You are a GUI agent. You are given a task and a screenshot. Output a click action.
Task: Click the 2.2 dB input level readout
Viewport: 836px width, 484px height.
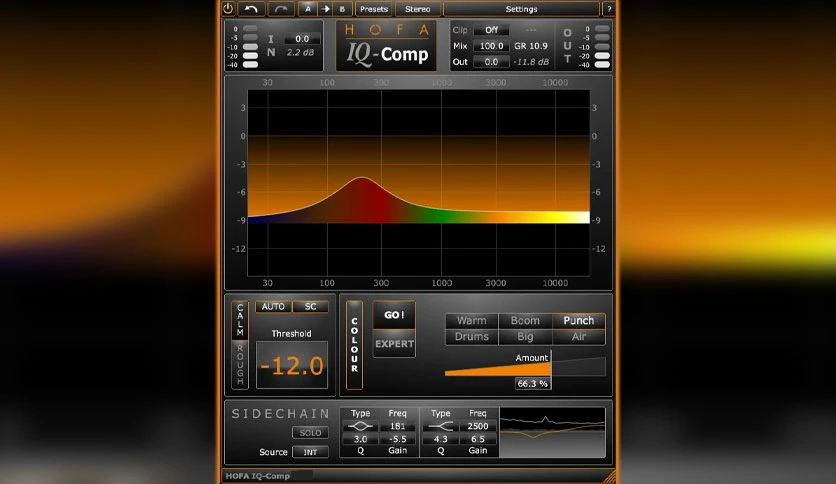tap(300, 52)
